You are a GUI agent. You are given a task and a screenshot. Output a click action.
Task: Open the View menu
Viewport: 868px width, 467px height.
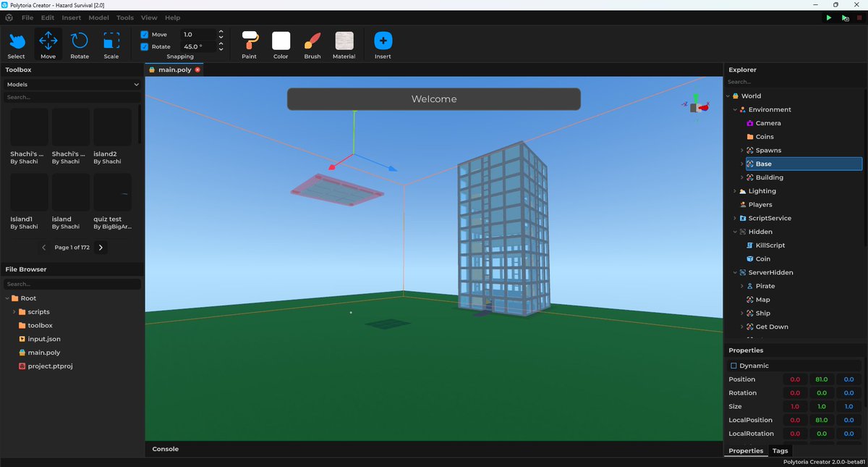pos(149,17)
